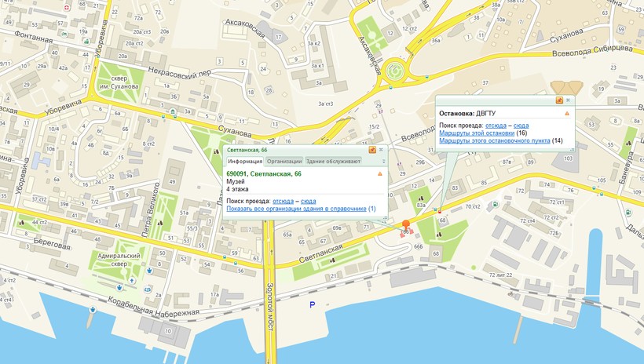Click warning triangle in ДВГТУ stop popup

click(567, 114)
